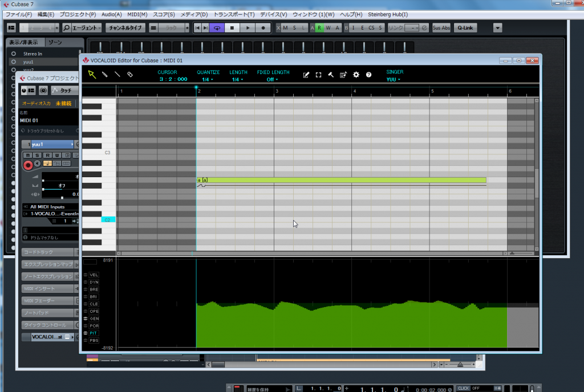Open VOCALOID Editor settings gear
Screen dimensions: 584x392
pos(356,75)
